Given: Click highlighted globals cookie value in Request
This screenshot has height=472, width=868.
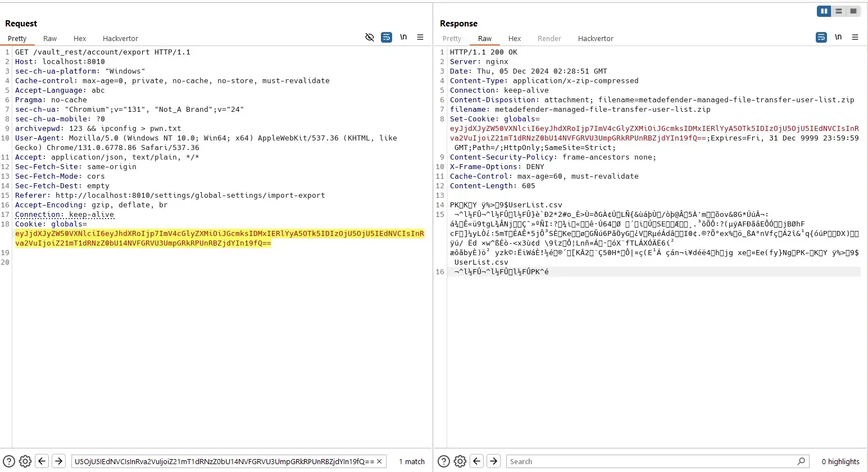Looking at the screenshot, I should point(220,238).
